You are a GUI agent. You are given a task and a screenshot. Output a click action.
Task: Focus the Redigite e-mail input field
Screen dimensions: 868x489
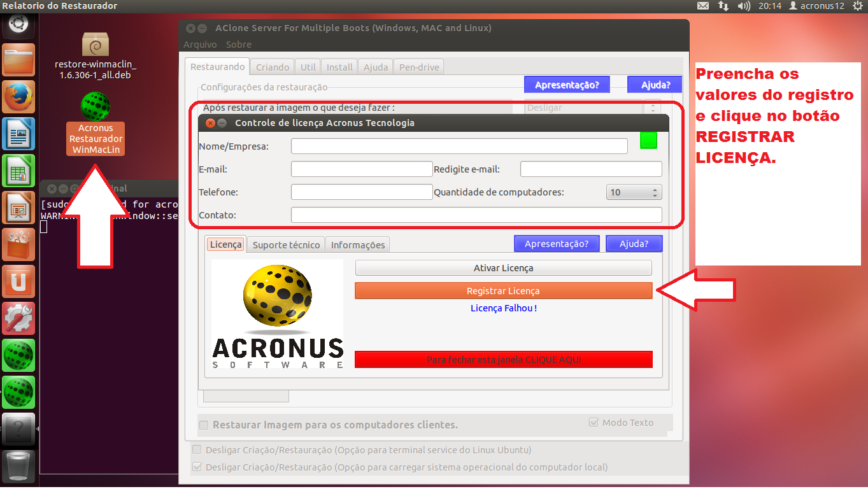(x=591, y=169)
